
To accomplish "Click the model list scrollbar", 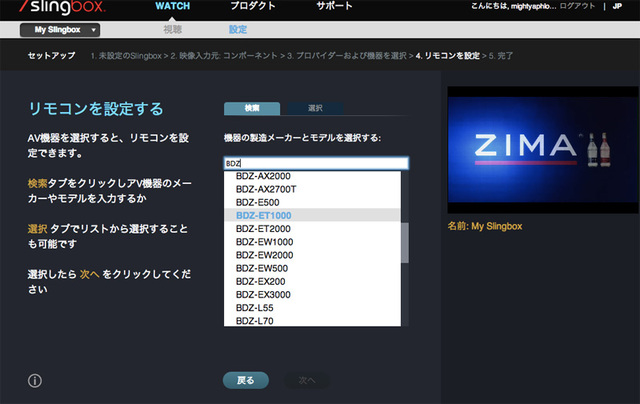I will (x=404, y=243).
